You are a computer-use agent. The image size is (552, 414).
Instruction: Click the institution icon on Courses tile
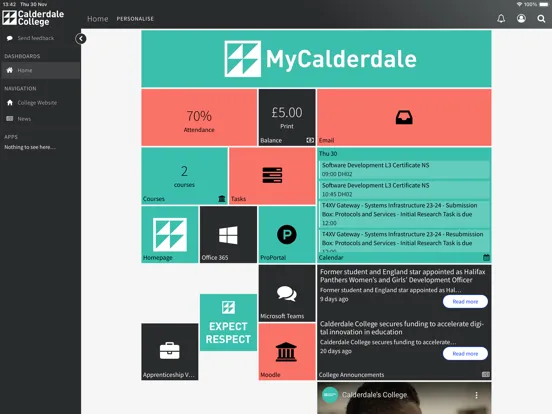tap(222, 199)
